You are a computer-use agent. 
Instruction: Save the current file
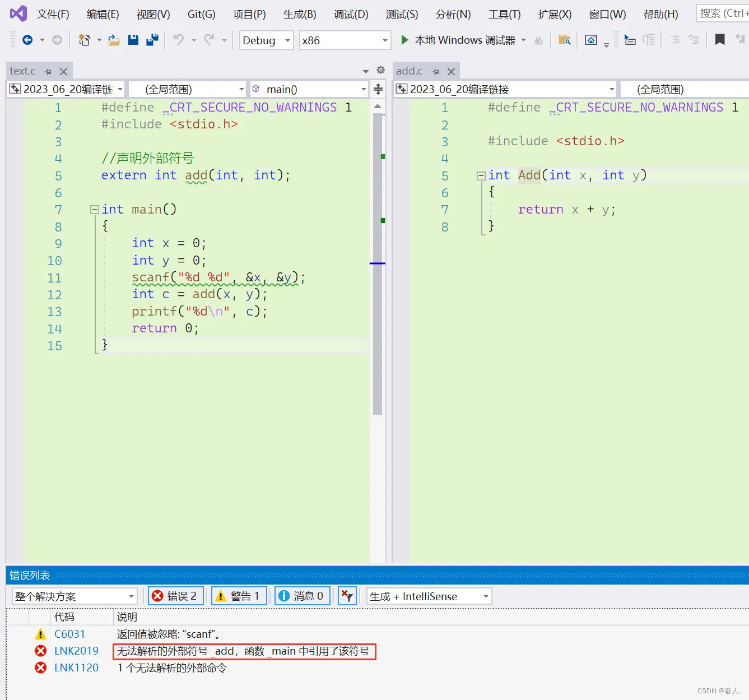(133, 40)
